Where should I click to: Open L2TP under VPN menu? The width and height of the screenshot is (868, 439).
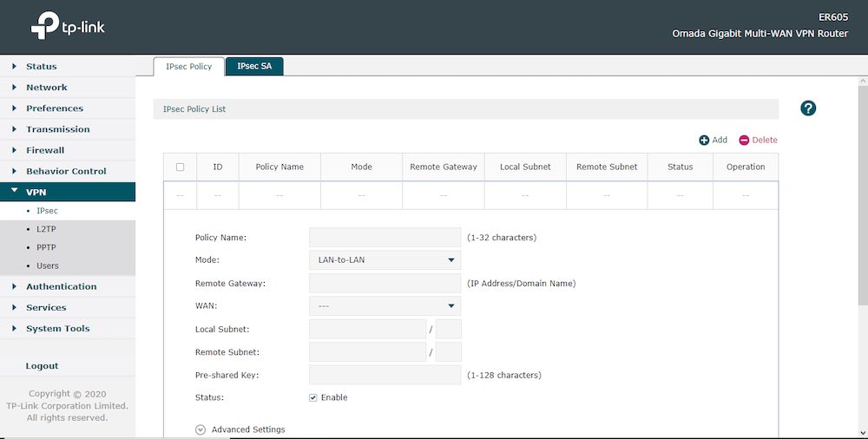point(46,229)
